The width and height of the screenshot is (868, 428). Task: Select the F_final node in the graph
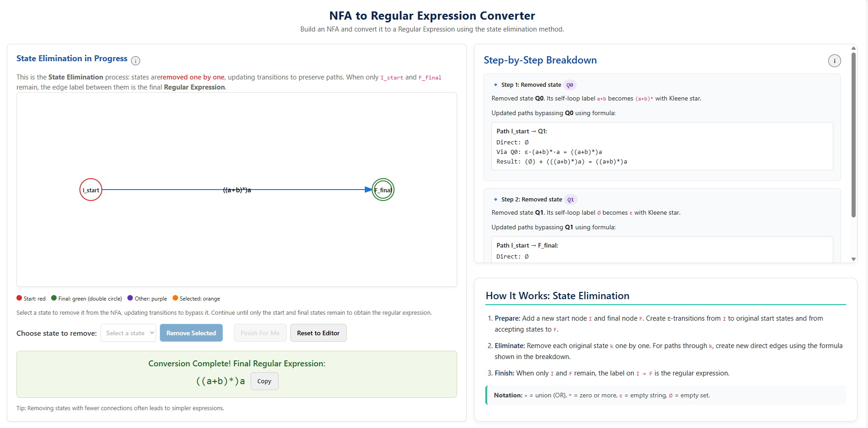tap(383, 190)
